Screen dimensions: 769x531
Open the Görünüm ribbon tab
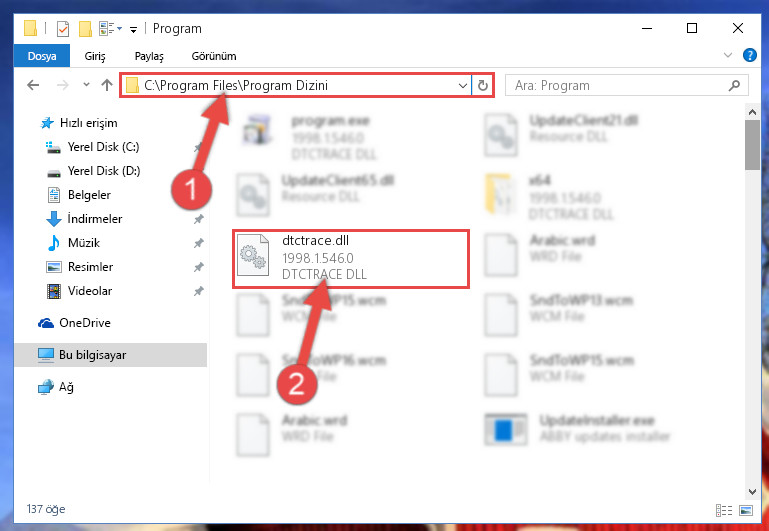[214, 56]
